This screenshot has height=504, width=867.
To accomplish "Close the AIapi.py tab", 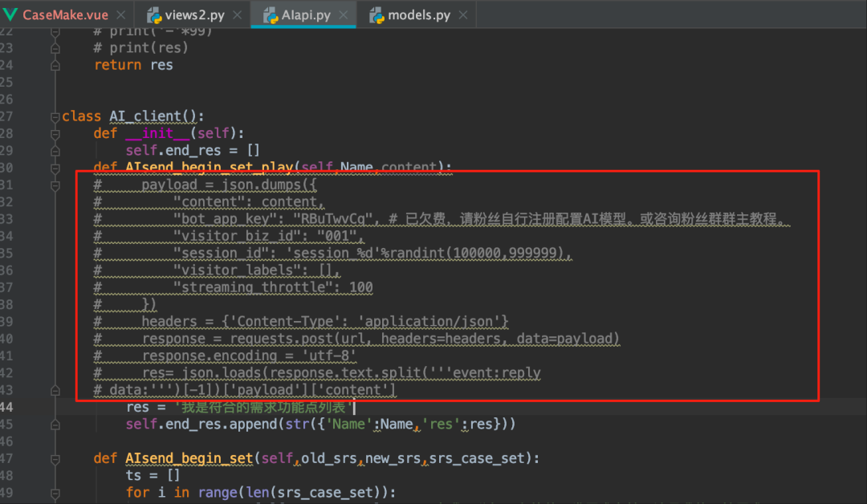I will click(x=344, y=15).
